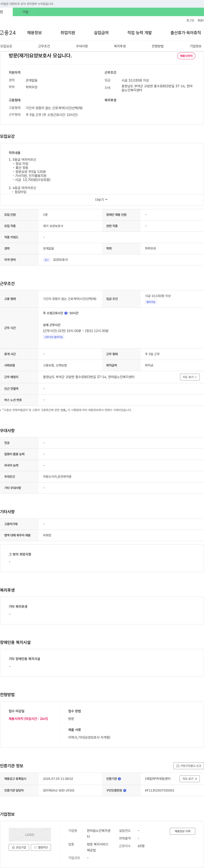This screenshot has height=868, width=204.
Task: Jump to 근무조건 section tab
Action: coord(44,46)
